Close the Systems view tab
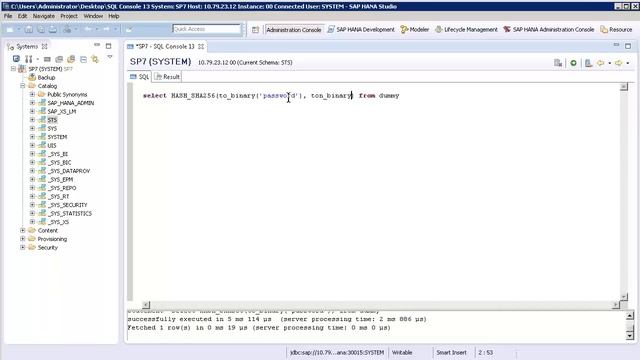This screenshot has width=640, height=360. tap(44, 47)
